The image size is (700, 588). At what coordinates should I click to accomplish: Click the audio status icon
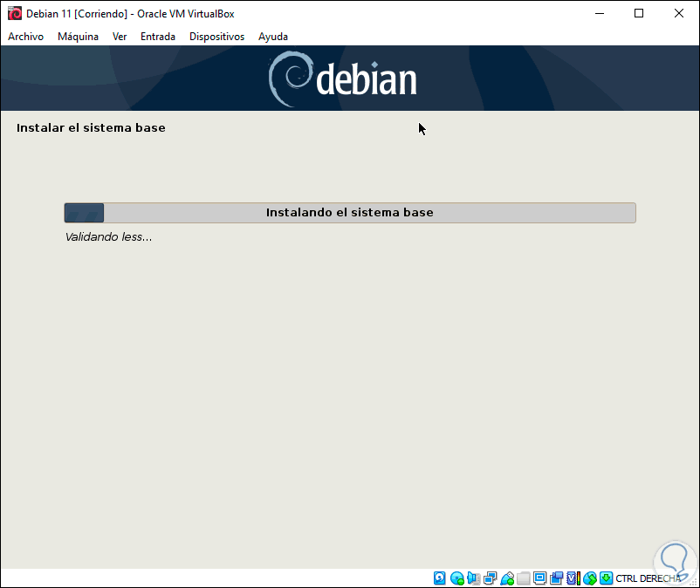point(473,578)
